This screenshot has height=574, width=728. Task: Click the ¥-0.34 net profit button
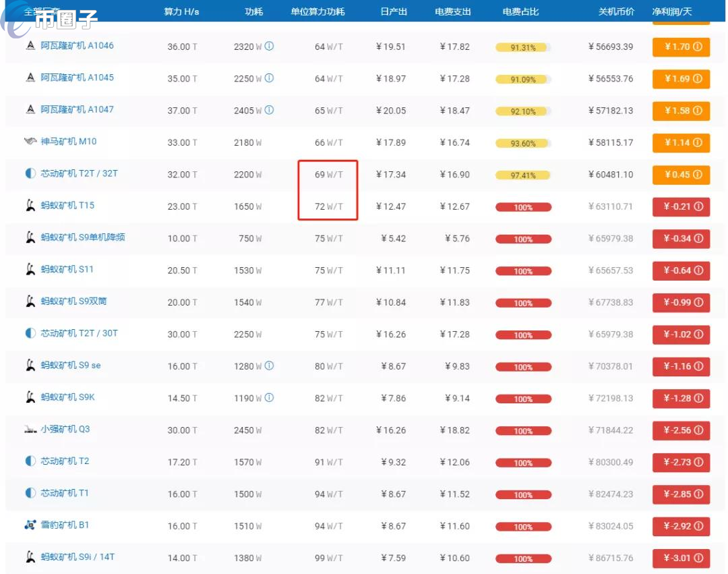681,238
